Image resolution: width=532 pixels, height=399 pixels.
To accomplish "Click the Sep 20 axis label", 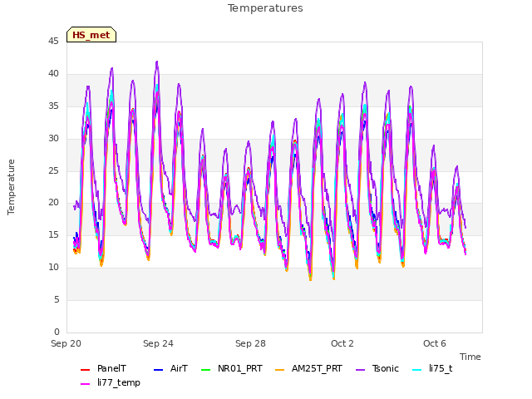I will click(66, 343).
